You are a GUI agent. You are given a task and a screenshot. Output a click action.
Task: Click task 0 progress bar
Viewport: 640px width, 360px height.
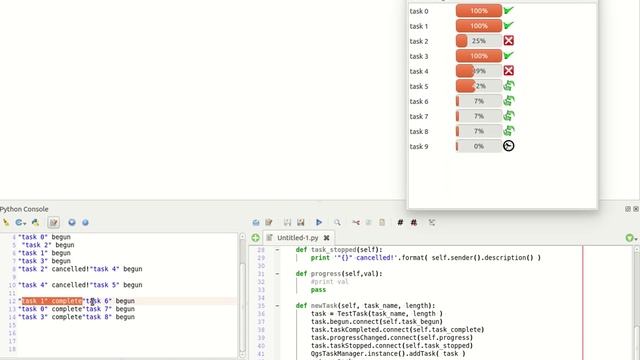point(479,11)
